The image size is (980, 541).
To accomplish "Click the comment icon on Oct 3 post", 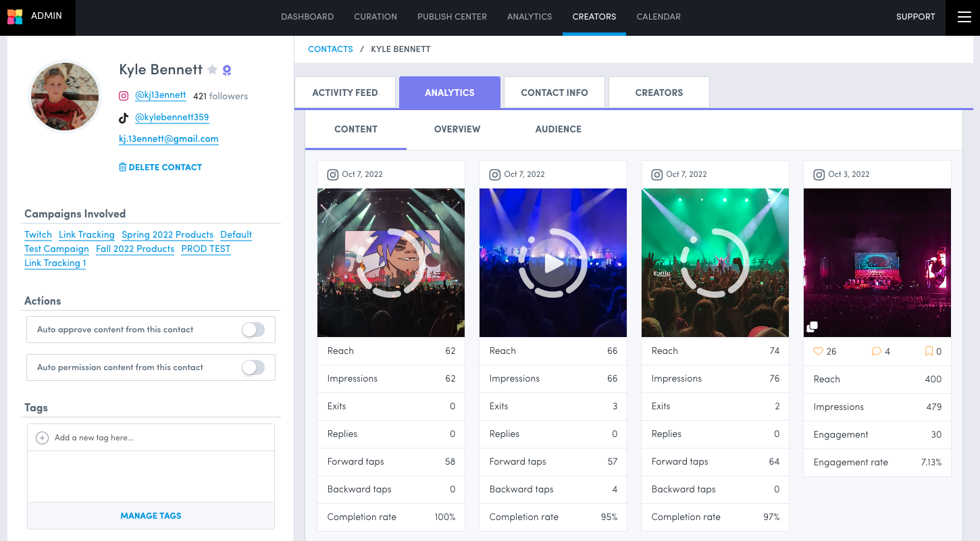I will (x=876, y=351).
